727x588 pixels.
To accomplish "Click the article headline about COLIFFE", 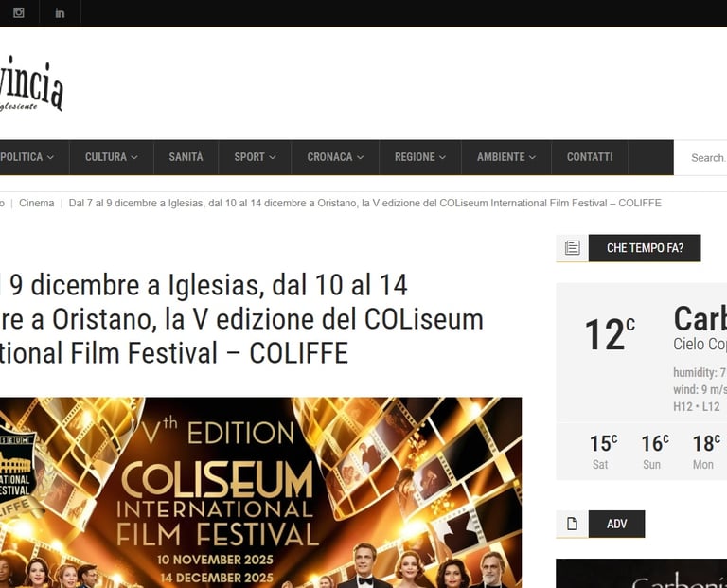I will [241, 319].
